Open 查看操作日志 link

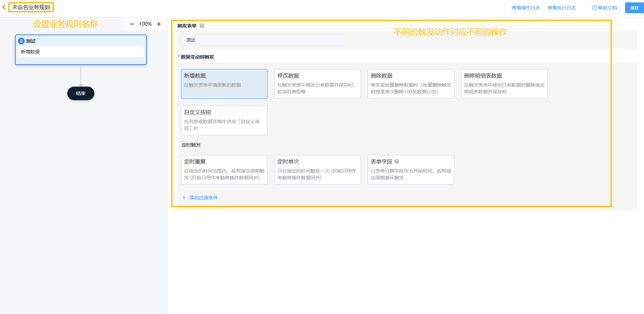[x=526, y=8]
